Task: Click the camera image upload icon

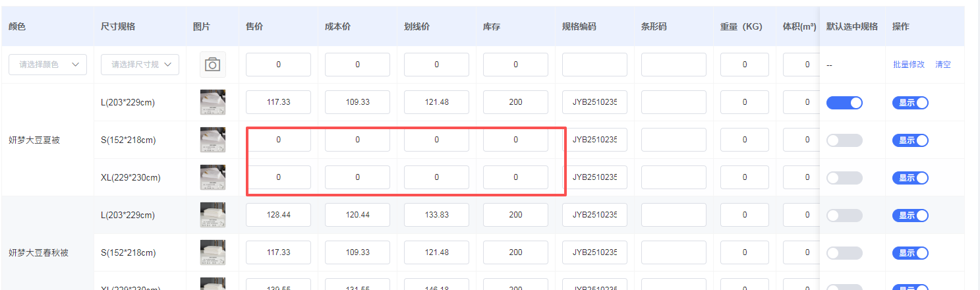Action: [212, 65]
